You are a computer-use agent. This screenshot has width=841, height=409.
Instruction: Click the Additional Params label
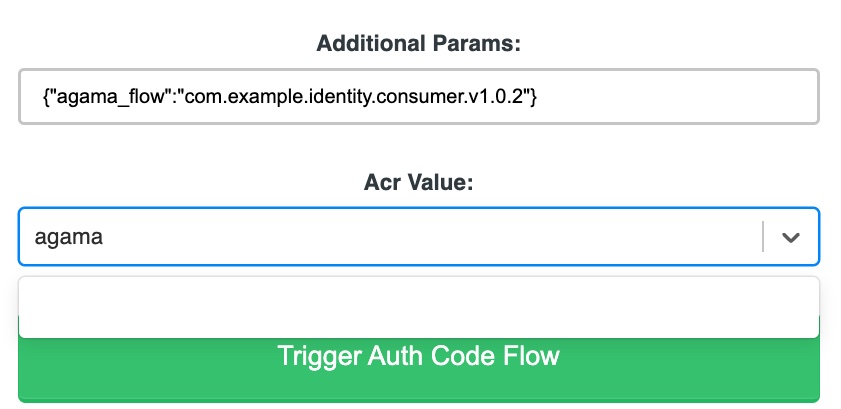pyautogui.click(x=418, y=43)
